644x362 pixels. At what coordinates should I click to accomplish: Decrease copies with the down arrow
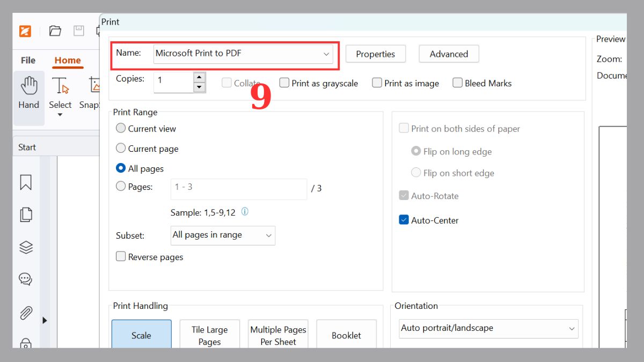[200, 87]
